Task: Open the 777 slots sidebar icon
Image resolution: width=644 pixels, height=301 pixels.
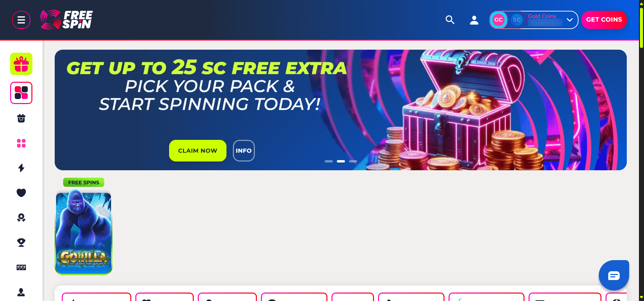Action: pos(21,267)
